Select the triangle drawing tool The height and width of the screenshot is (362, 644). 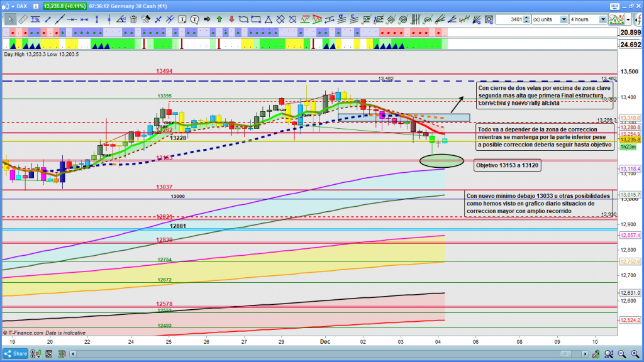coord(267,19)
